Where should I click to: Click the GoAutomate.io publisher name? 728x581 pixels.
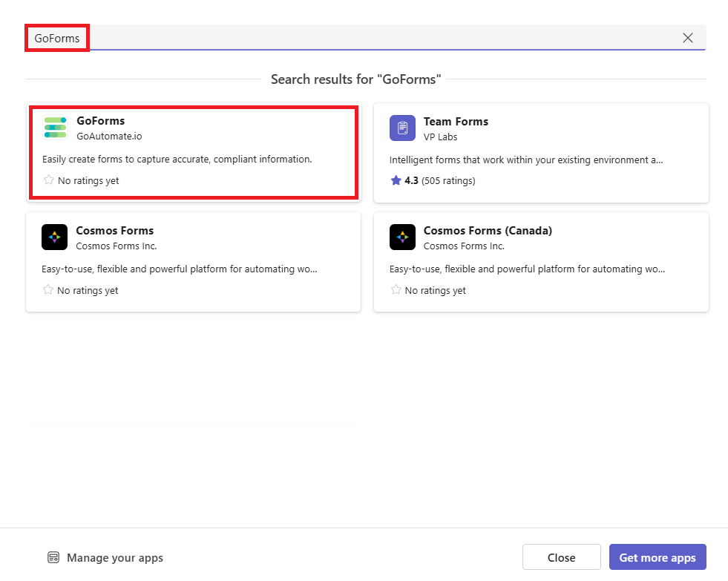pos(109,136)
